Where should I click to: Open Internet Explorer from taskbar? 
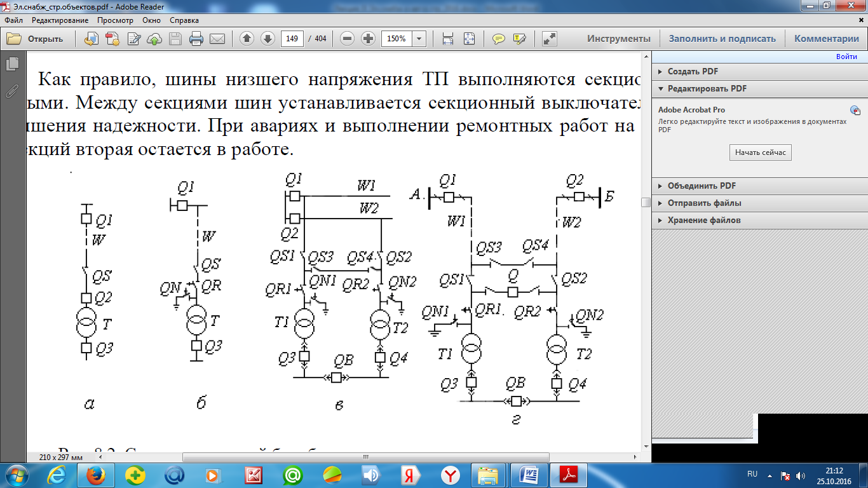point(57,475)
